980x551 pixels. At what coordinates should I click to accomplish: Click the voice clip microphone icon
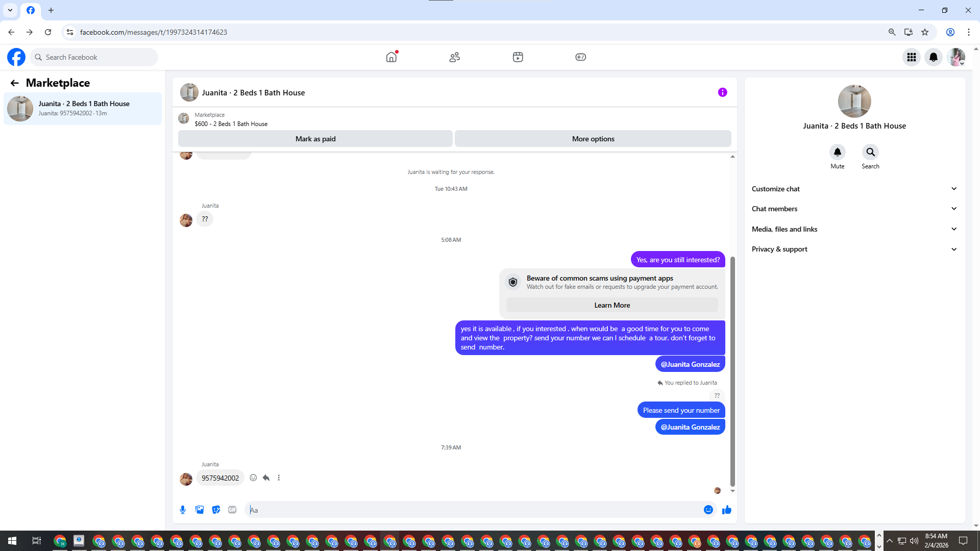[183, 510]
